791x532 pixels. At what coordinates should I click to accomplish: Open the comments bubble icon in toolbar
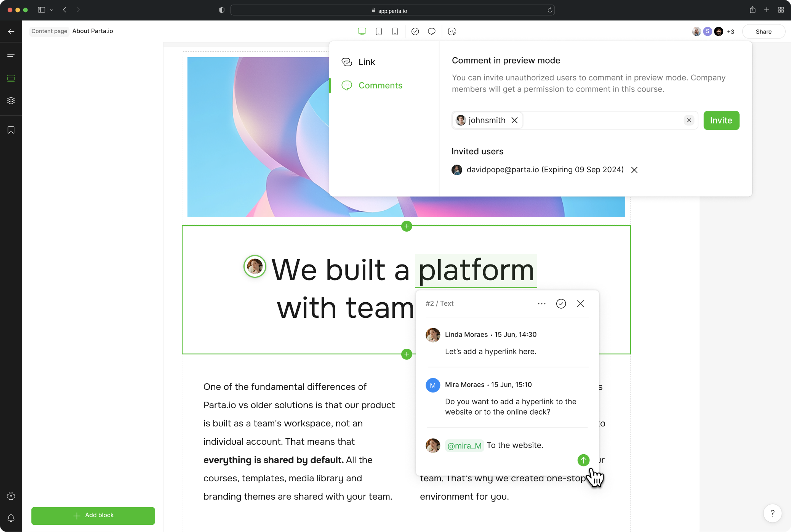pyautogui.click(x=431, y=32)
